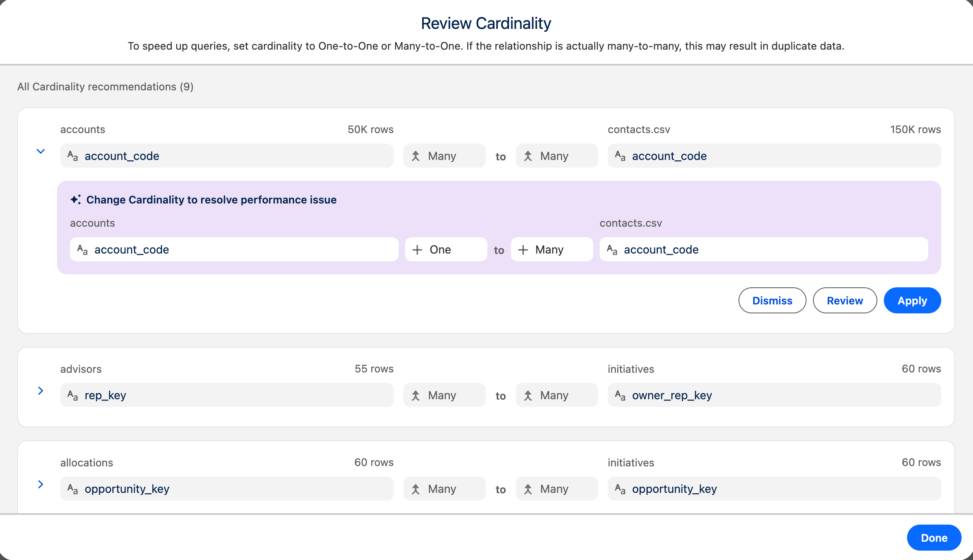This screenshot has width=973, height=560.
Task: Click 'Change Cardinality to resolve performance issue' text
Action: click(211, 199)
